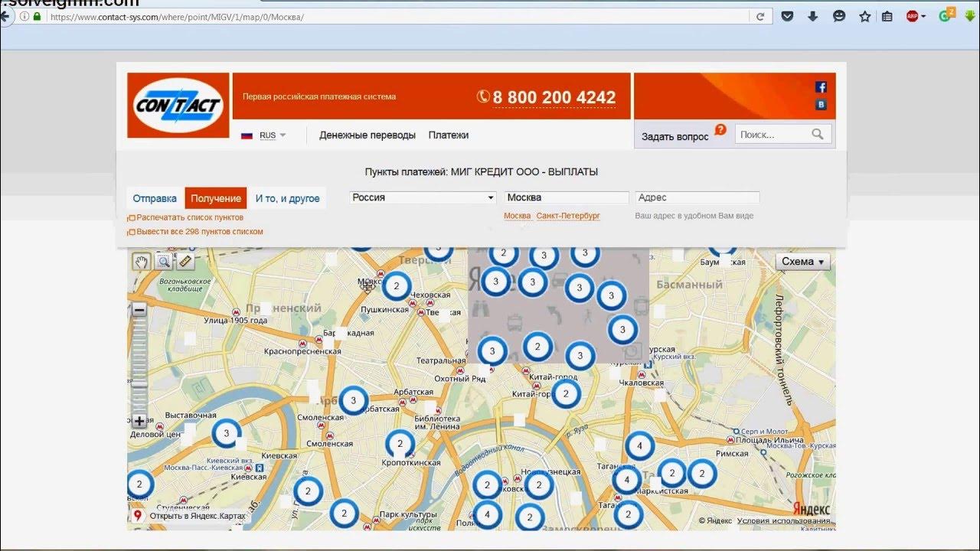Open the Pocket icon in browser toolbar

point(787,16)
